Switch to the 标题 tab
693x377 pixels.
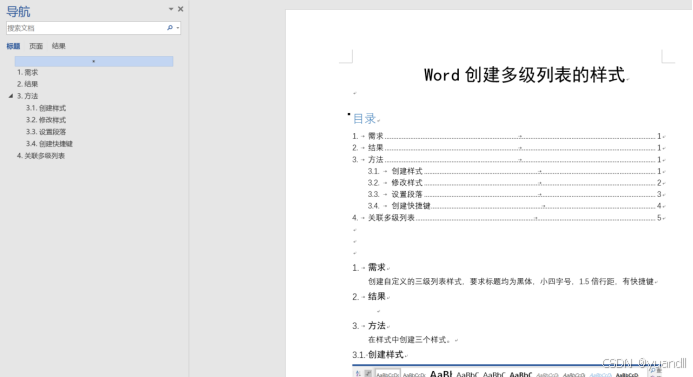[x=13, y=46]
